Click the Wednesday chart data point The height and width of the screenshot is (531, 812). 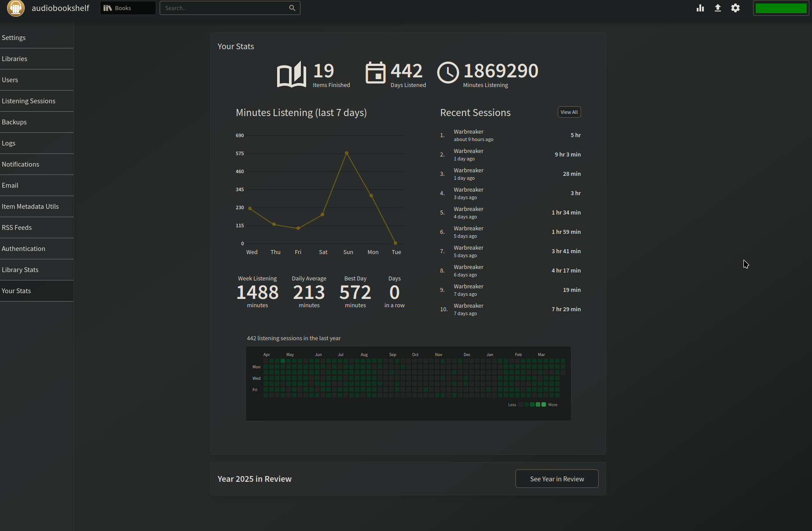point(250,208)
